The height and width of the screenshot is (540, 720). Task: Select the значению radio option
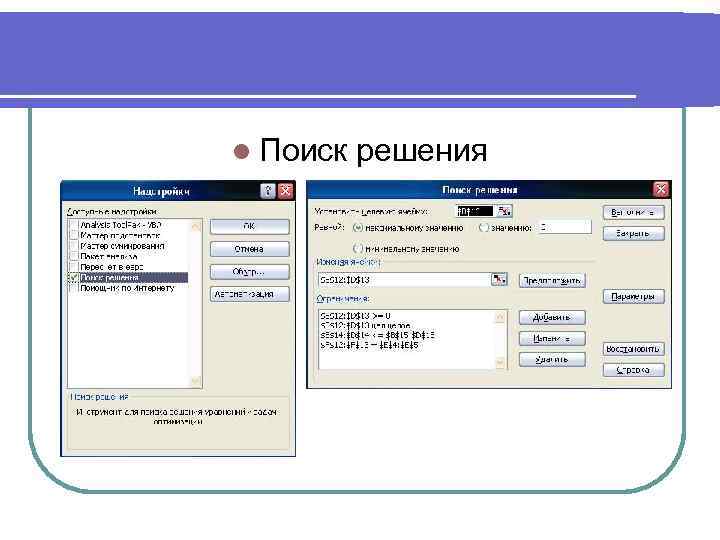(x=484, y=228)
